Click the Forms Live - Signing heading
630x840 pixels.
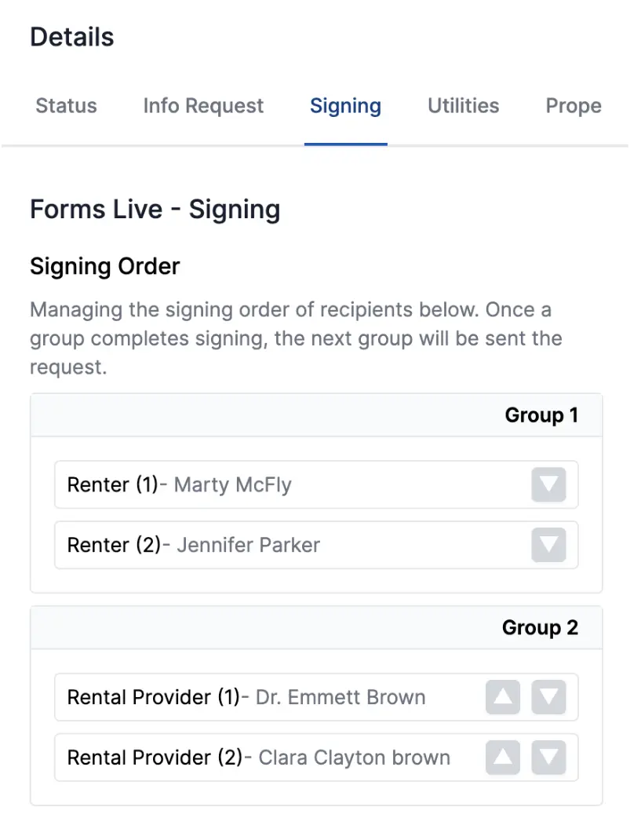[x=155, y=209]
